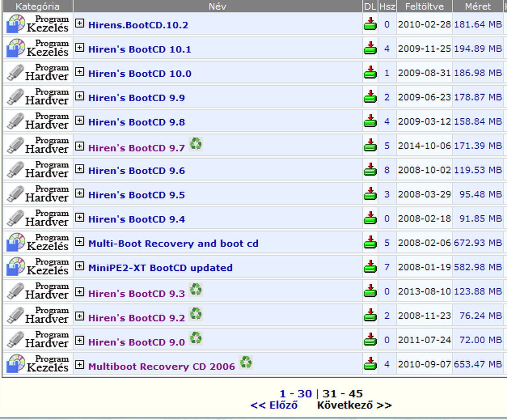Go to page 1 - 30 of results
The image size is (507, 420).
coord(296,393)
